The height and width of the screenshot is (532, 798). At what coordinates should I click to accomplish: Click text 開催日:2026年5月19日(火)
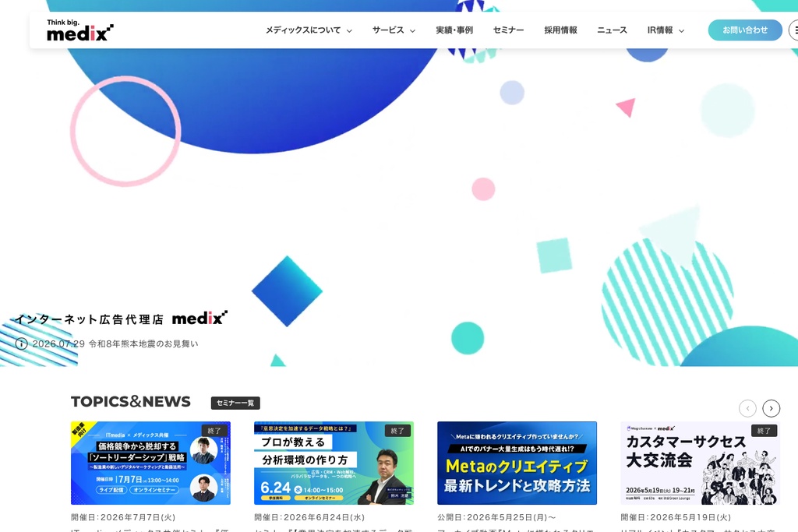[676, 517]
